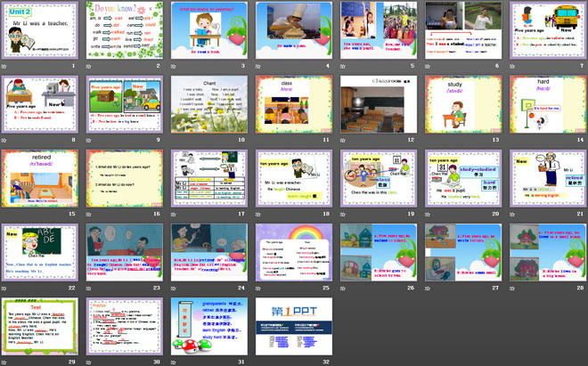
Task: Select slide 19 'Chen Hai was in this class'
Action: coord(379,178)
